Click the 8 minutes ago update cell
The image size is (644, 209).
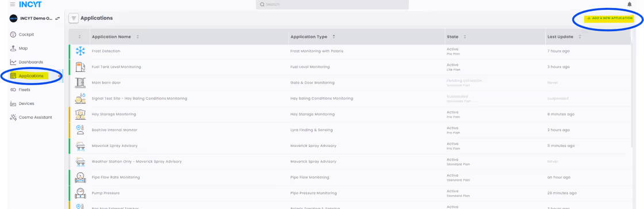point(561,114)
